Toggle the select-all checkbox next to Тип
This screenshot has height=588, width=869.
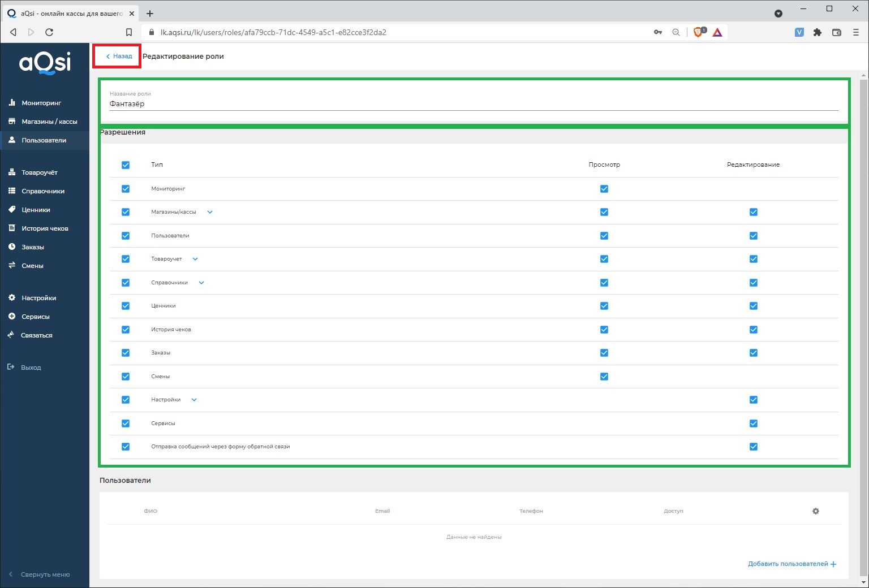pos(126,165)
